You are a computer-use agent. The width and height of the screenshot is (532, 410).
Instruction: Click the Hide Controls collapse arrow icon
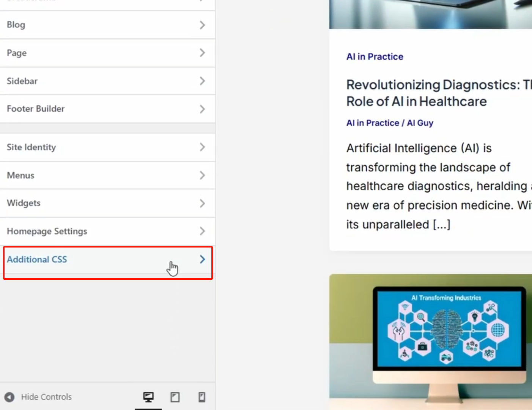(9, 397)
